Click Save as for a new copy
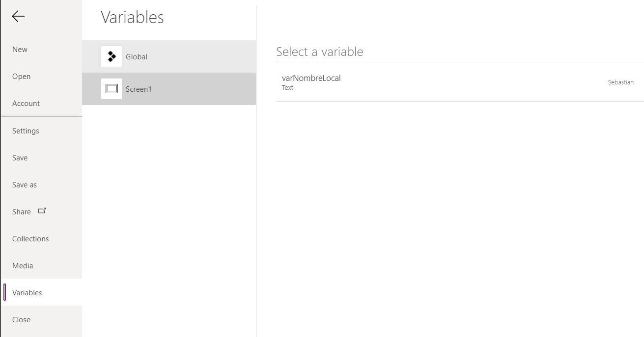 click(x=25, y=184)
